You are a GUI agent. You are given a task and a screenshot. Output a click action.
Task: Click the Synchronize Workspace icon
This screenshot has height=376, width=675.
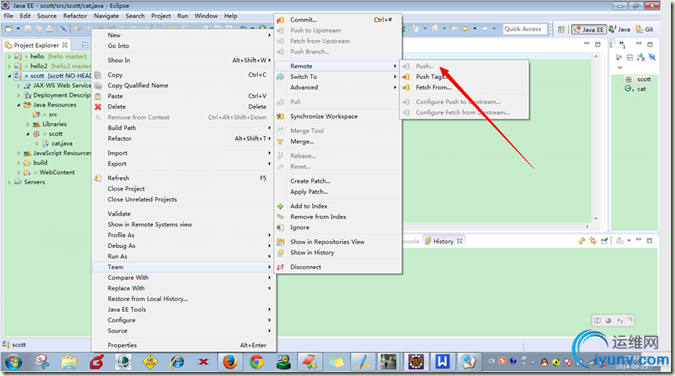280,116
